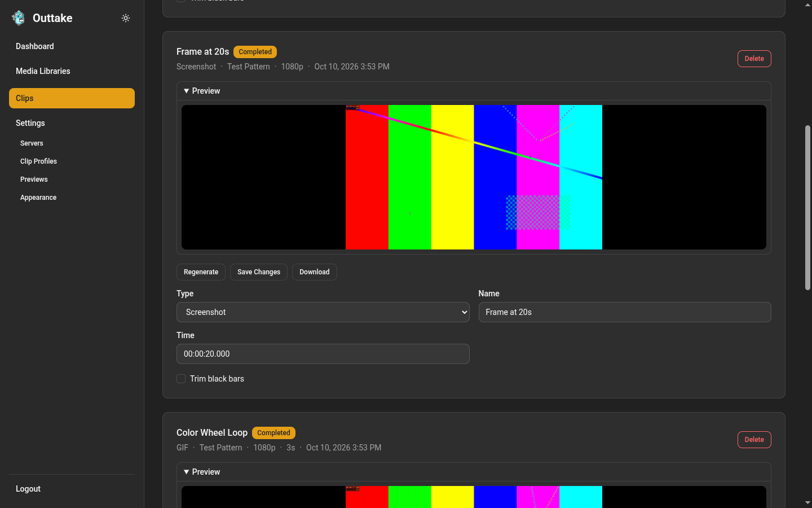
Task: Enable the Trim black bars checkbox
Action: click(x=181, y=379)
